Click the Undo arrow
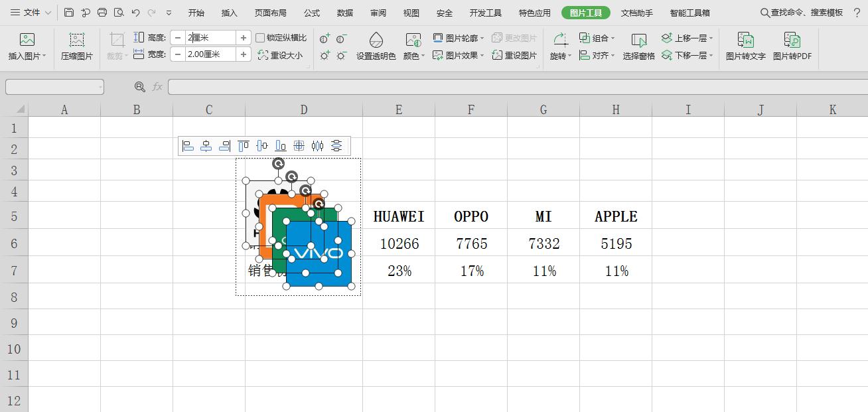 click(x=135, y=13)
